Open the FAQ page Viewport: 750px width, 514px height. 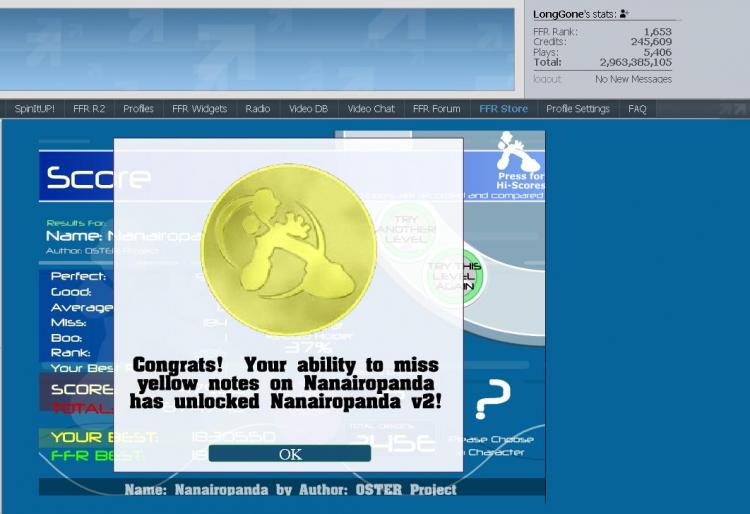[637, 109]
